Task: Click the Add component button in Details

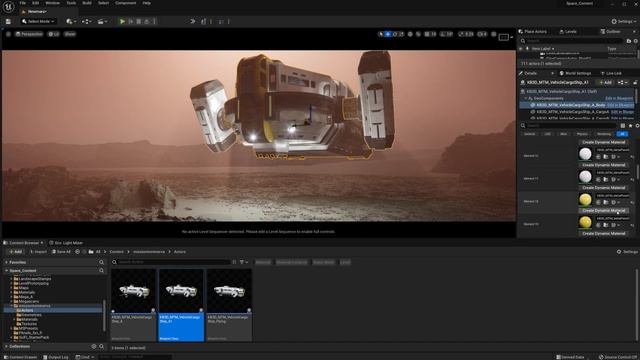Action: [x=605, y=82]
